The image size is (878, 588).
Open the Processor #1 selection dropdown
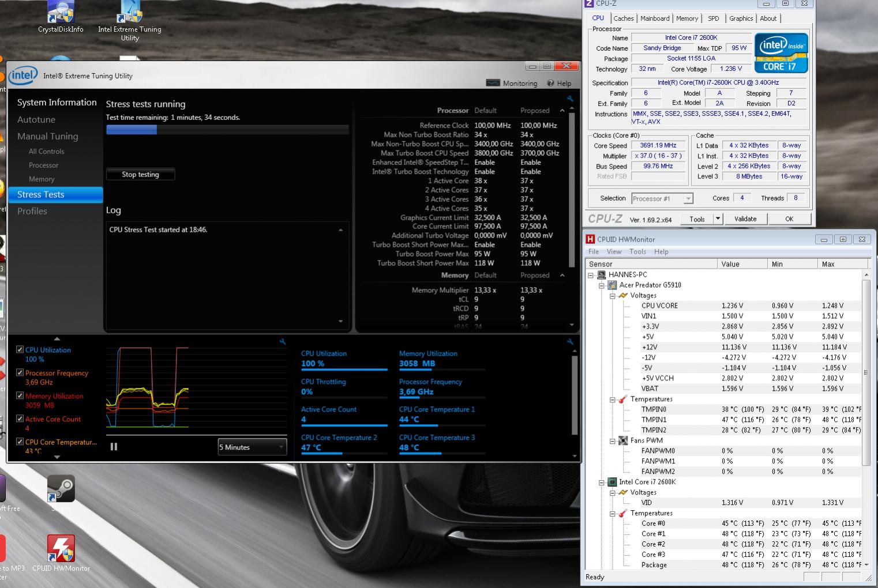tap(662, 198)
